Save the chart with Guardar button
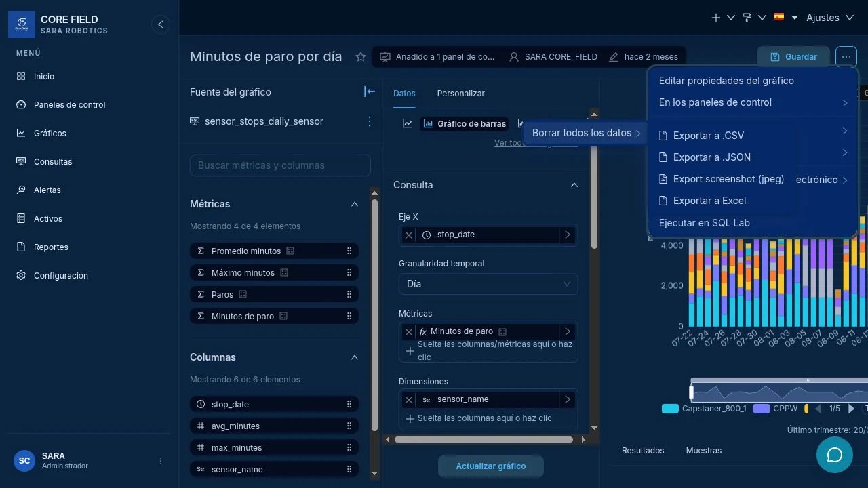868x488 pixels. [793, 57]
